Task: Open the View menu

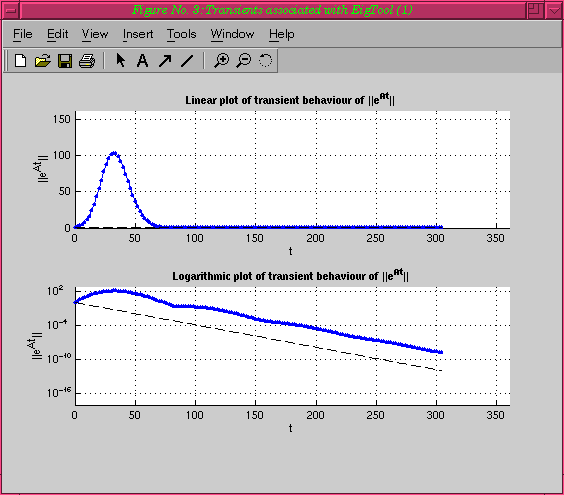Action: [95, 34]
